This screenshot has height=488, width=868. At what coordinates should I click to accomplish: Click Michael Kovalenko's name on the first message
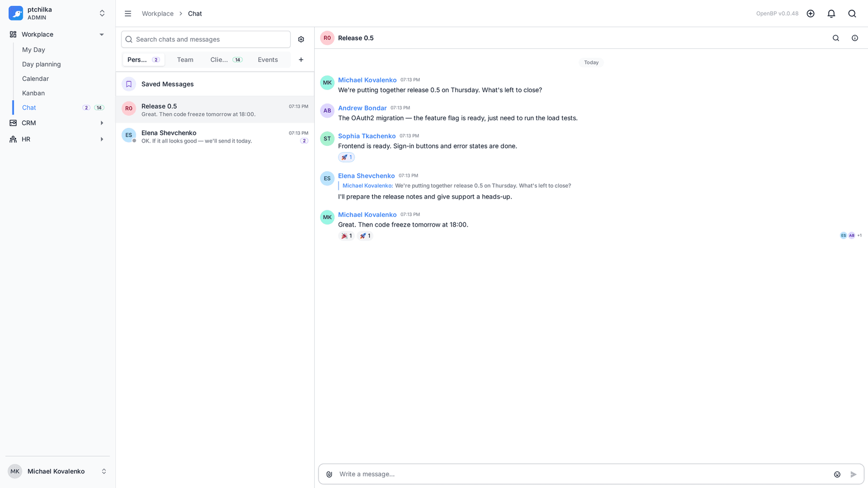point(367,80)
